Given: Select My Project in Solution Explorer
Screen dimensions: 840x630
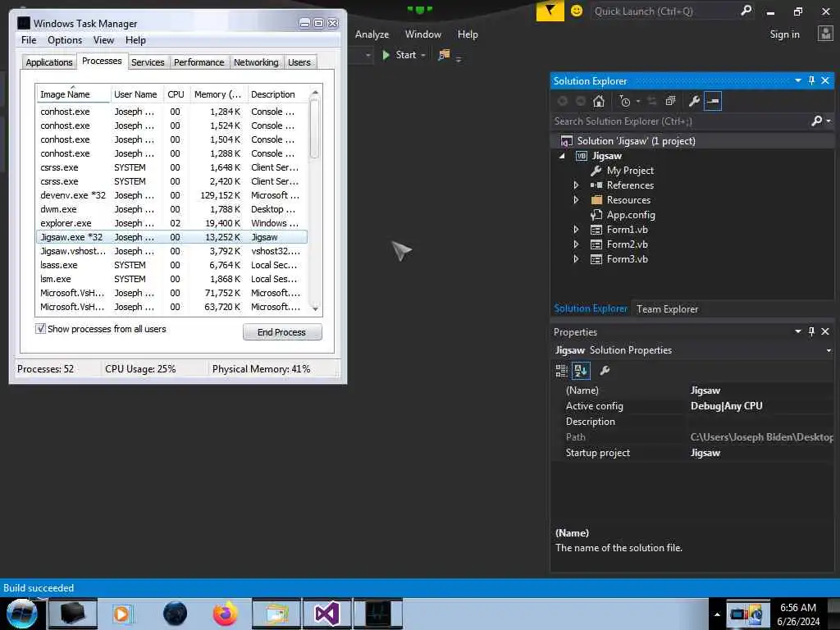Looking at the screenshot, I should point(630,171).
